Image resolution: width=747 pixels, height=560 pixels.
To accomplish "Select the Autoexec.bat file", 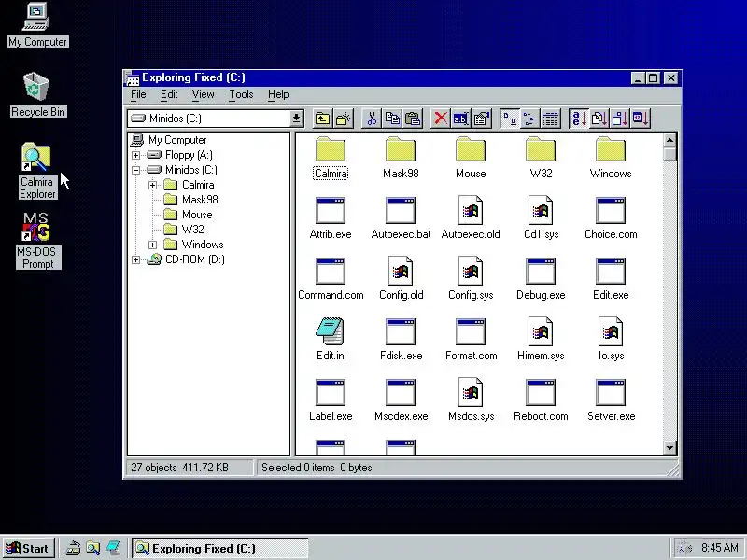I will pos(401,218).
